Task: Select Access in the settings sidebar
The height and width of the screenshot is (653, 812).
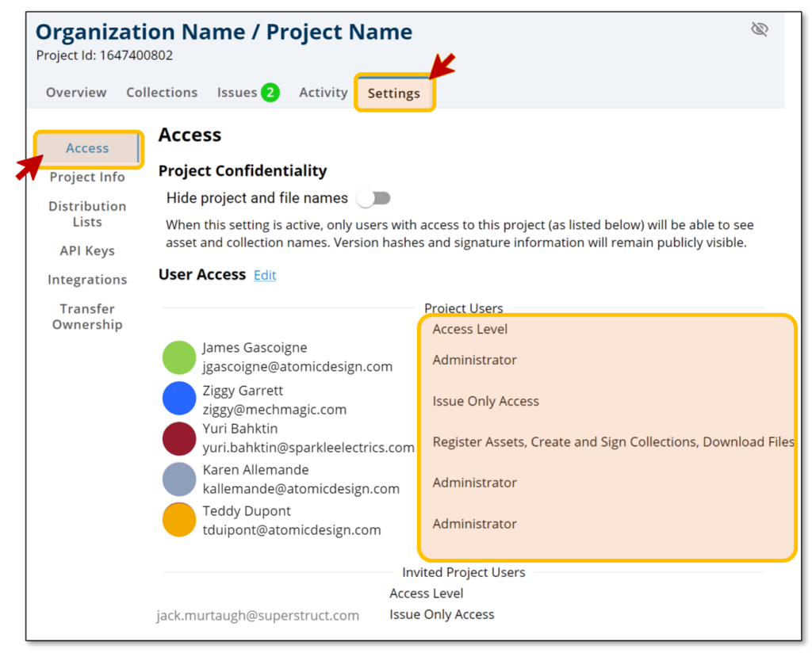Action: 87,149
